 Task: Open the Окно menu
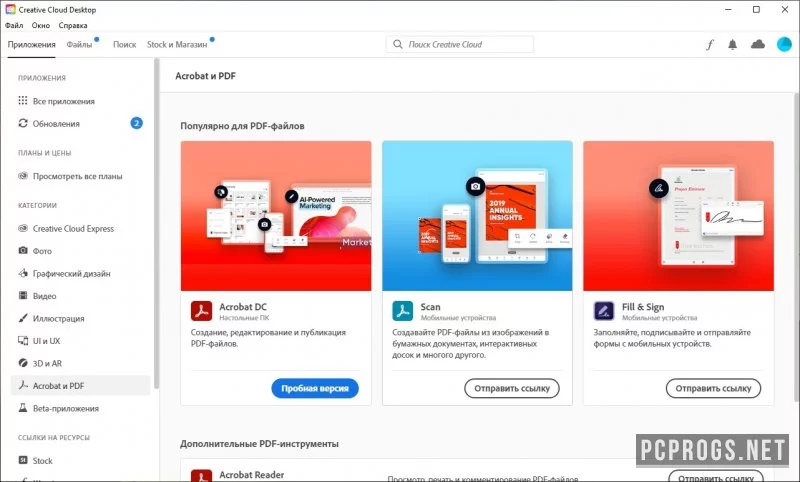[x=41, y=25]
